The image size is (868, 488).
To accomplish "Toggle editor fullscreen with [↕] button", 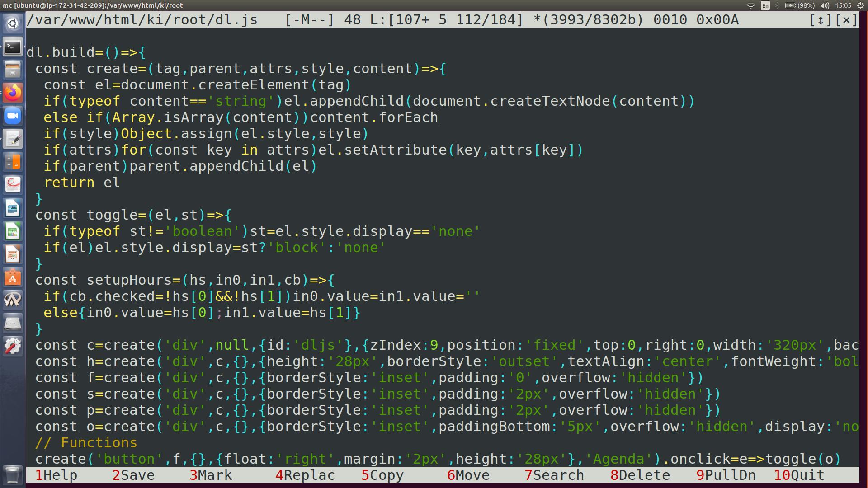I will (x=821, y=20).
